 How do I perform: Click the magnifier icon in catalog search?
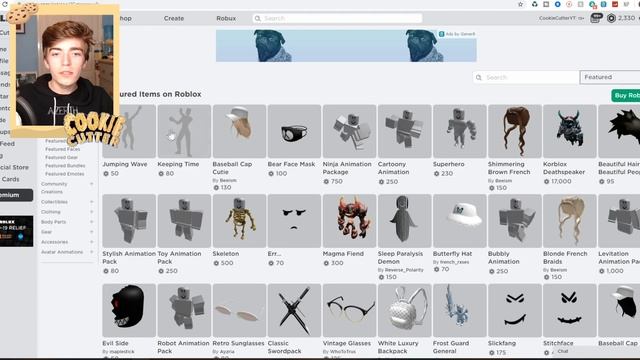479,77
